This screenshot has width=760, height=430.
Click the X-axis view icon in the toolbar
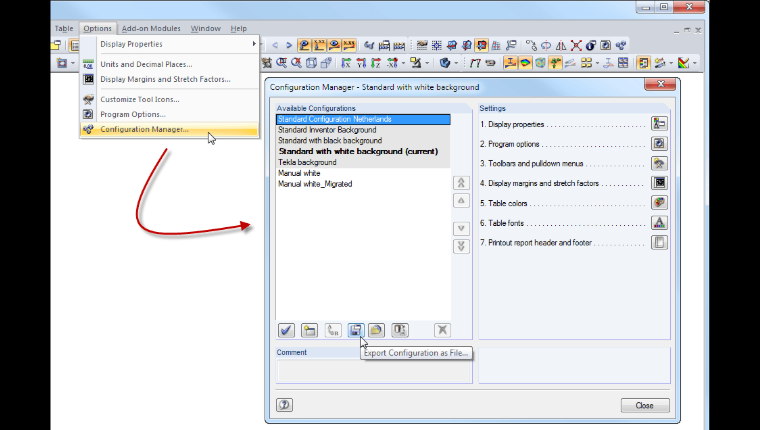click(346, 63)
